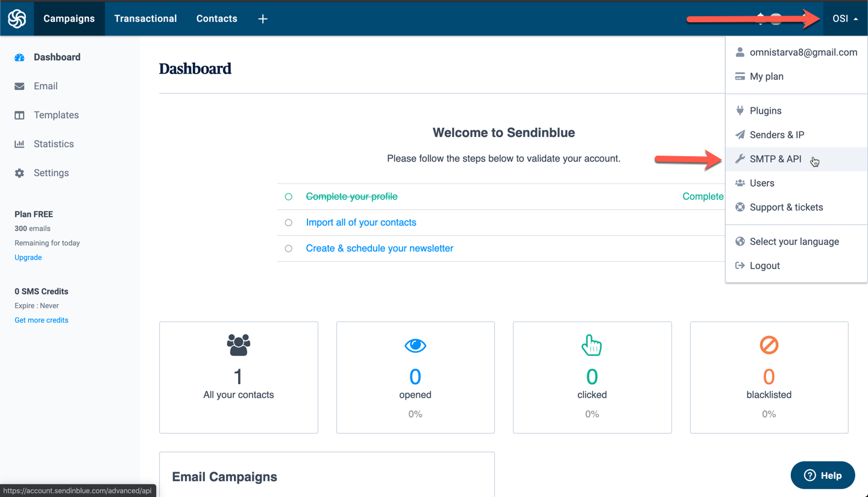This screenshot has height=497, width=868.
Task: Expand the OSI account dropdown
Action: point(845,19)
